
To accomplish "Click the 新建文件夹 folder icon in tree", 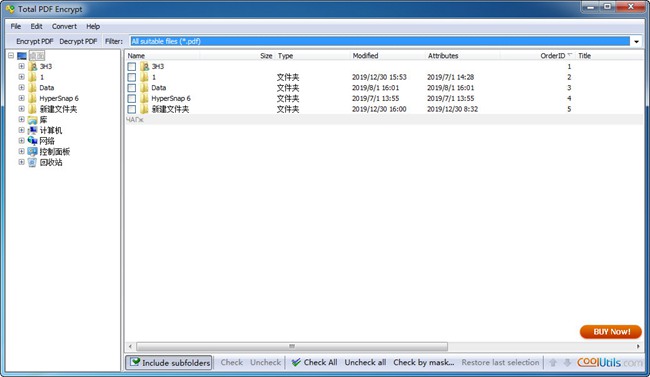I will 33,109.
